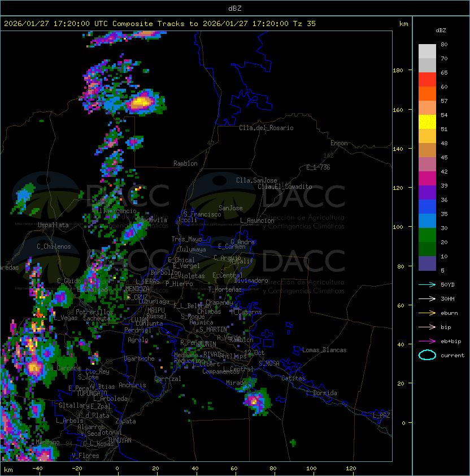
Task: Click the intense yellow storm core at top
Action: point(141,102)
